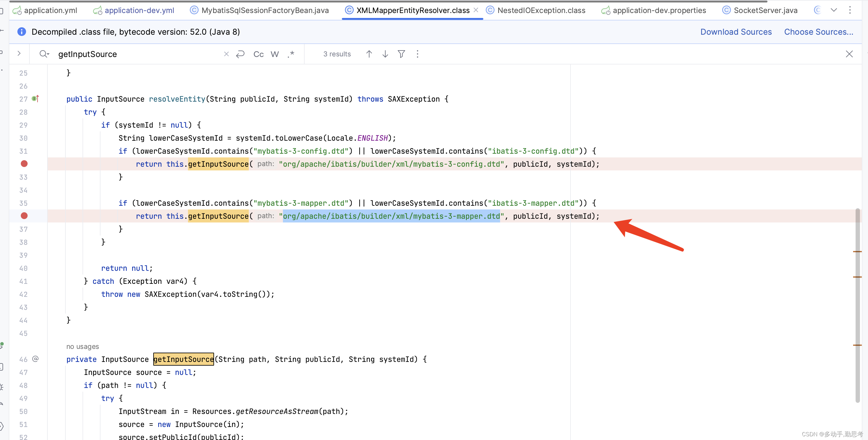Image resolution: width=868 pixels, height=440 pixels.
Task: Jump to next getInputSource occurrence with down arrow
Action: 385,54
